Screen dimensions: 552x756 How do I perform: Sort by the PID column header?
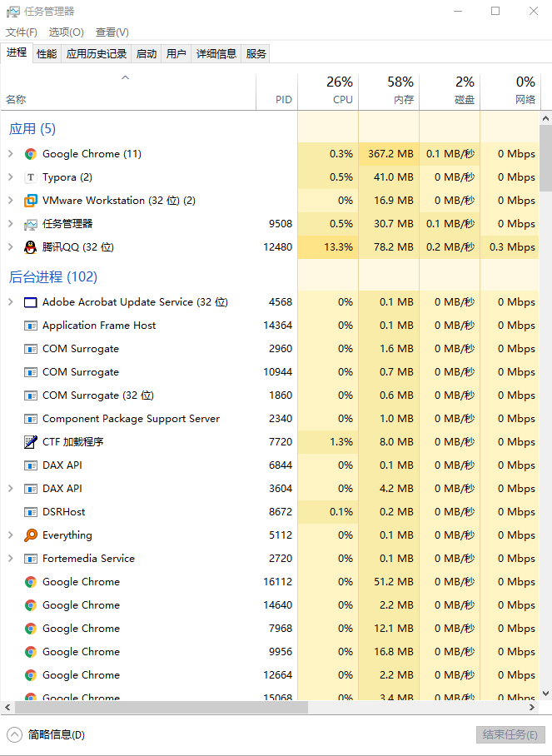coord(276,92)
